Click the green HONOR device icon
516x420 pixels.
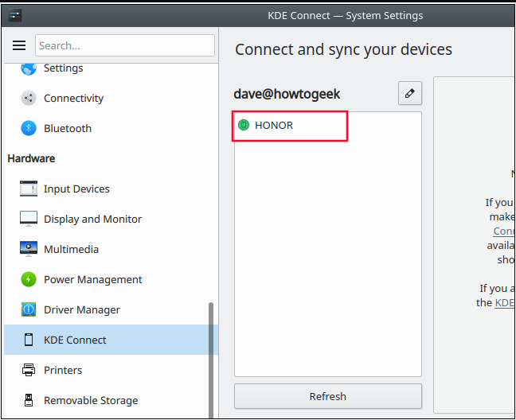coord(244,125)
